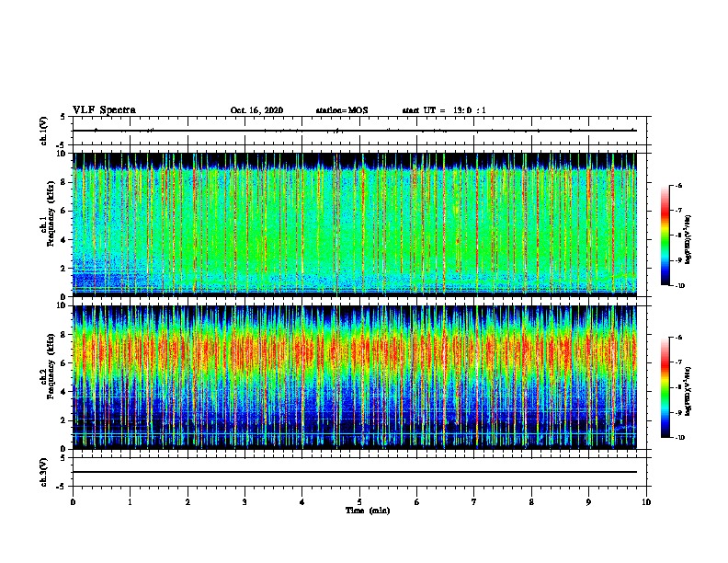The height and width of the screenshot is (563, 728).
Task: Click the lower color scale's log(PSD) unit label
Action: click(688, 392)
